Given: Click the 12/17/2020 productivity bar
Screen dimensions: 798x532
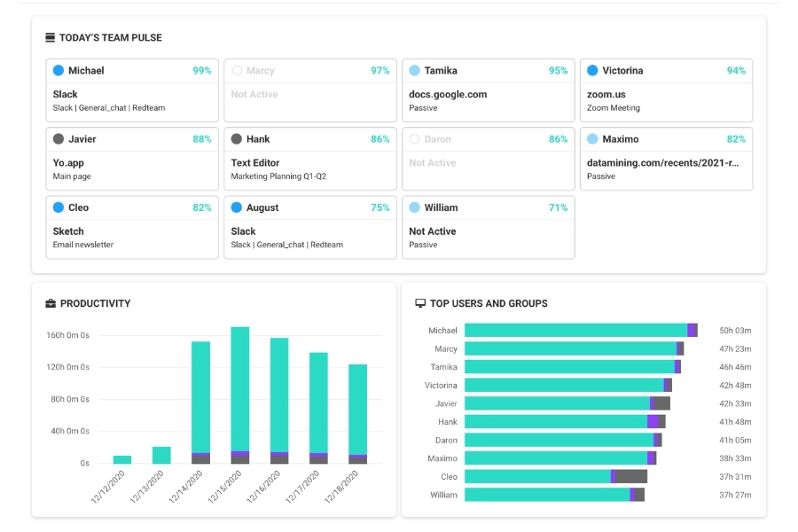Looking at the screenshot, I should pyautogui.click(x=318, y=408).
